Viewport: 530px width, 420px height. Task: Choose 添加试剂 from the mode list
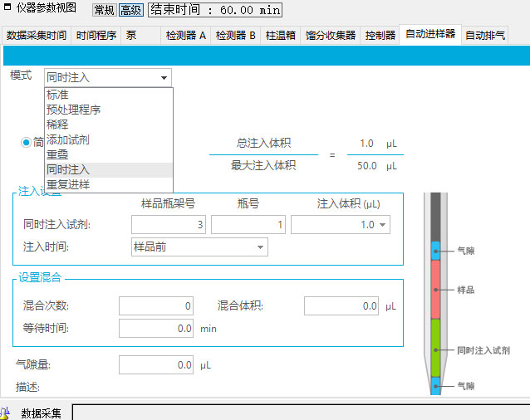[109, 139]
